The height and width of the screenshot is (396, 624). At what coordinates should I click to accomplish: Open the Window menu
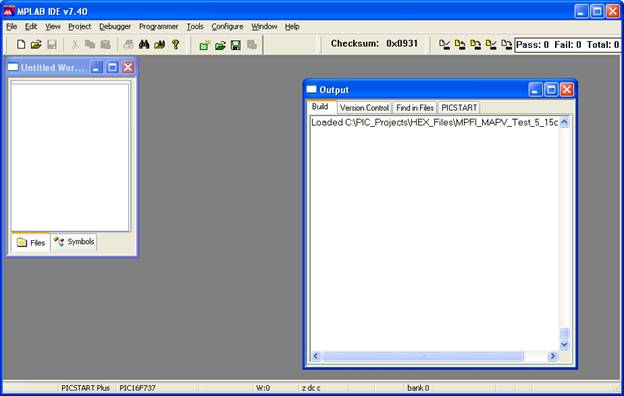(x=264, y=26)
